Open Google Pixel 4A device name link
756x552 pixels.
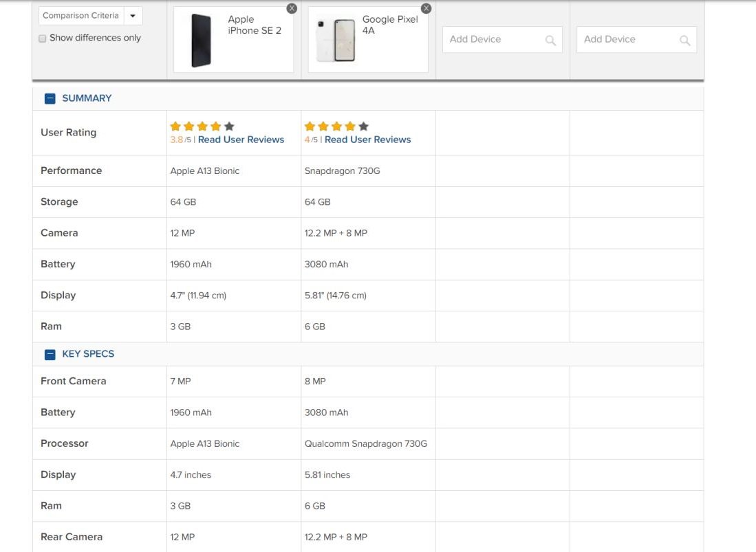[x=389, y=25]
